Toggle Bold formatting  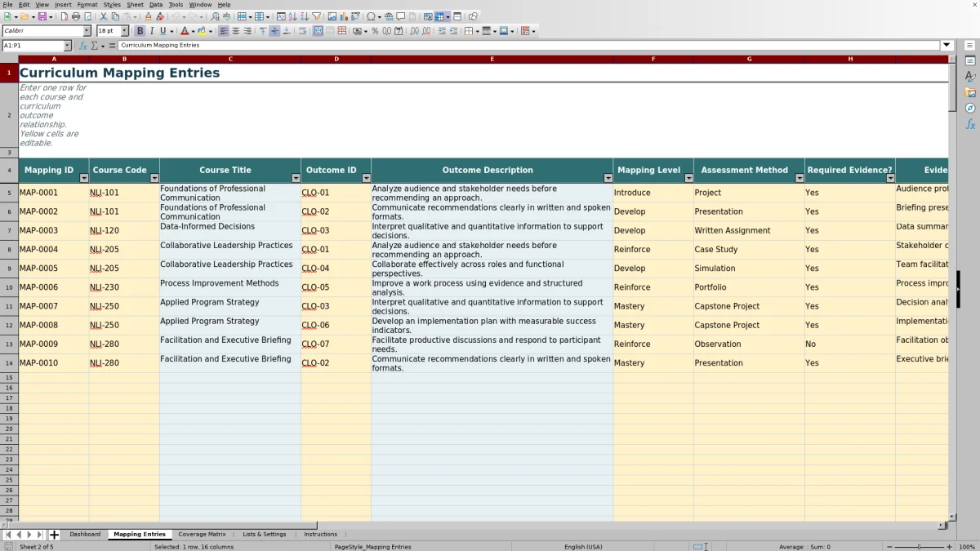point(140,31)
